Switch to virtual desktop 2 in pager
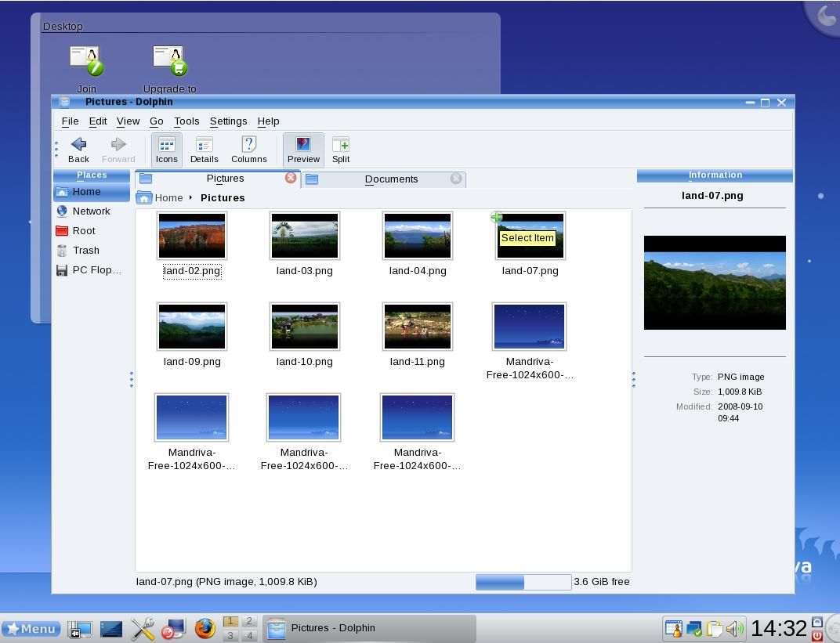Image resolution: width=840 pixels, height=643 pixels. 248,621
